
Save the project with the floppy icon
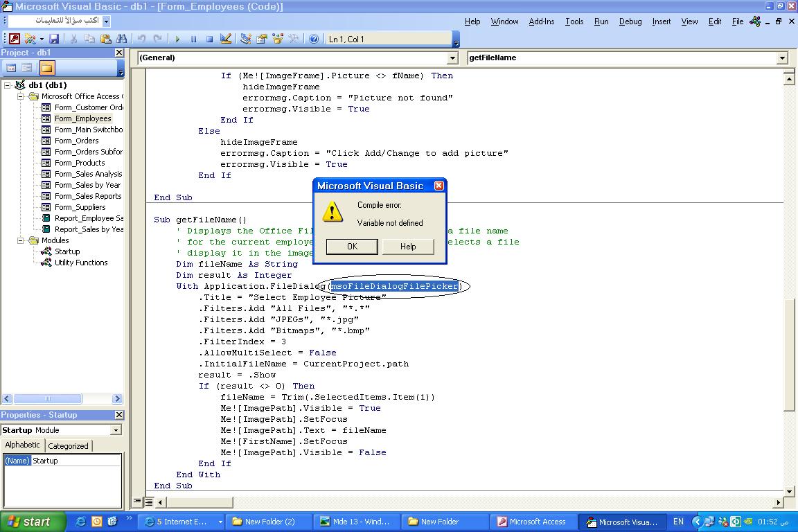point(54,39)
